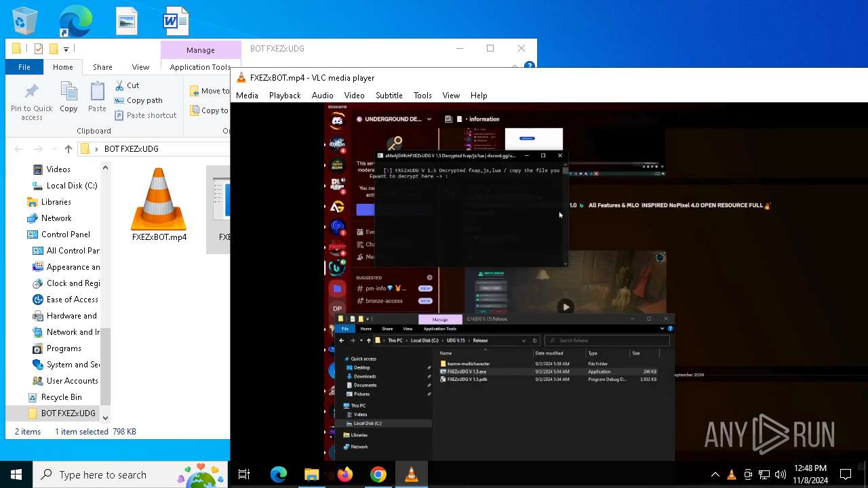Open VLC View menu
The image size is (868, 488).
(x=451, y=96)
